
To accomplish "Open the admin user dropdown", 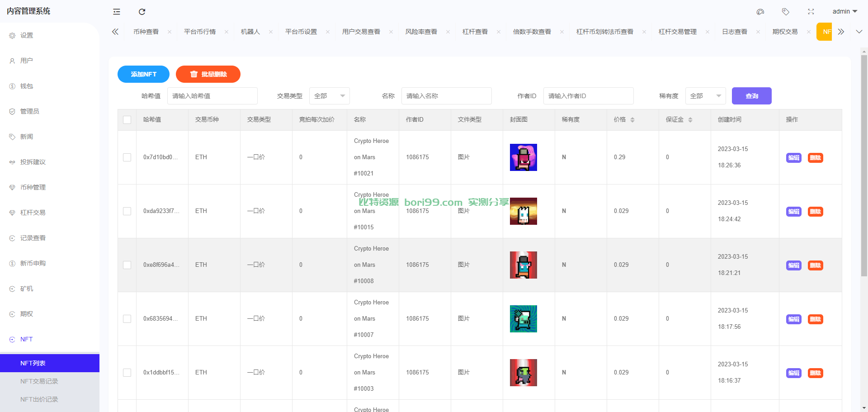I will [844, 11].
